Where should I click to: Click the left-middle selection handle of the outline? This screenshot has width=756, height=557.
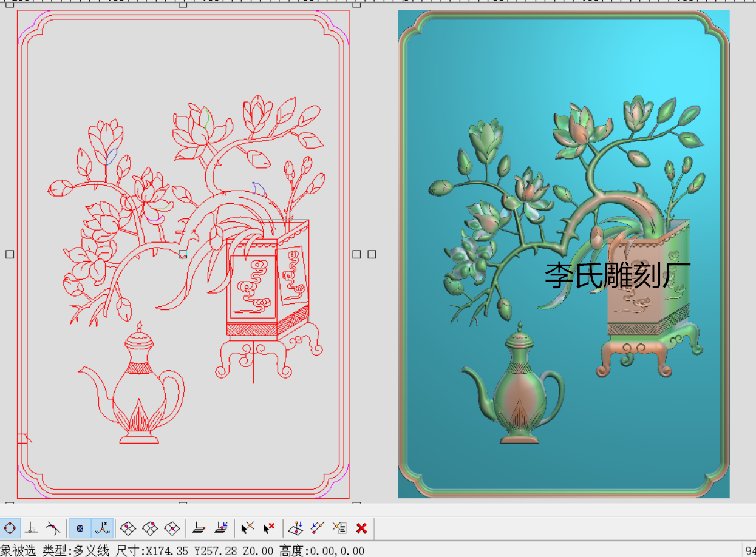pos(10,254)
